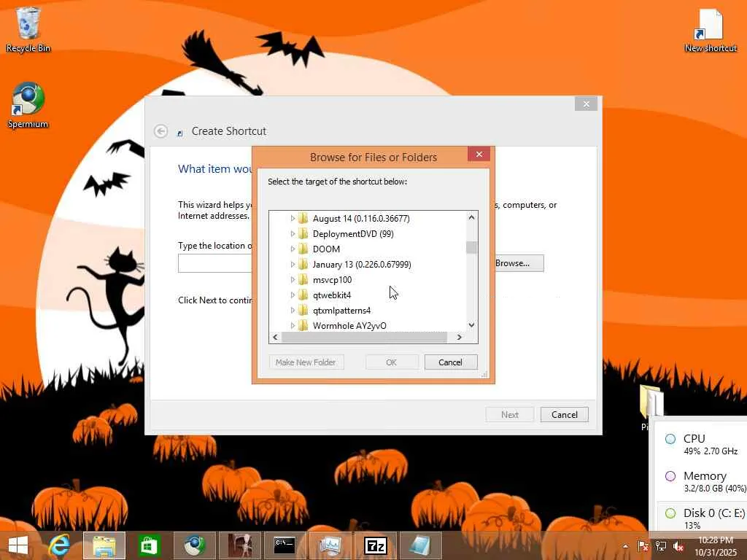Click the Next button in wizard

coord(510,415)
